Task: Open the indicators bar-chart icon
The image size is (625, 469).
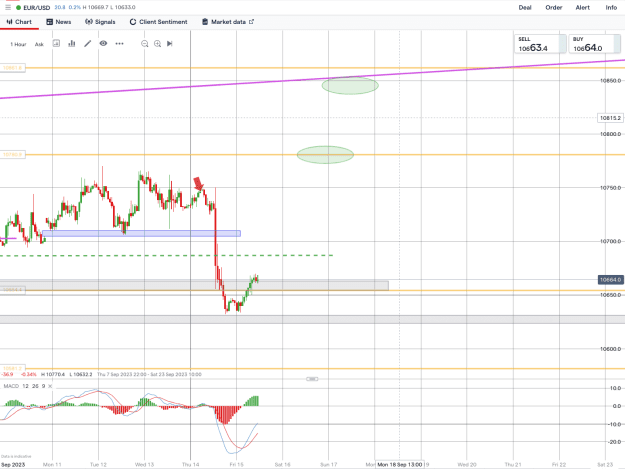Action: 72,43
